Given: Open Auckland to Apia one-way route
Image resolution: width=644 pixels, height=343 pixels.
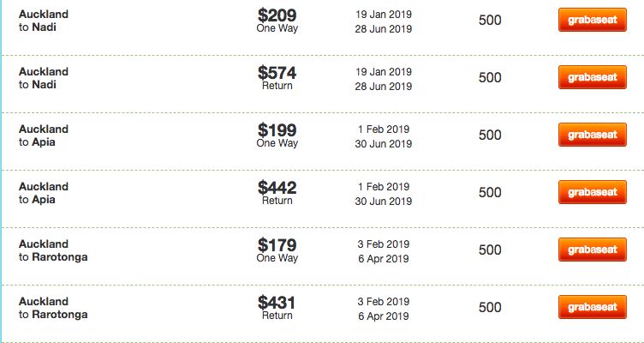Looking at the screenshot, I should pos(44,135).
